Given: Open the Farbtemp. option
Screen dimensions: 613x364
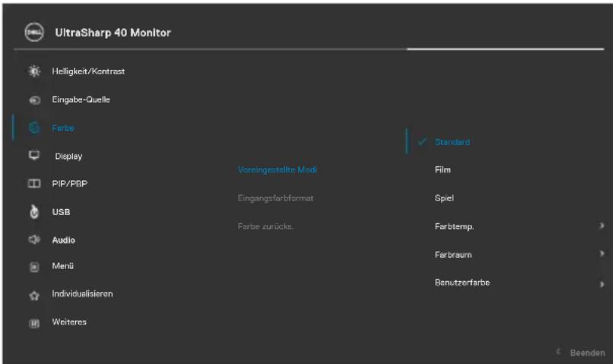Looking at the screenshot, I should [454, 226].
